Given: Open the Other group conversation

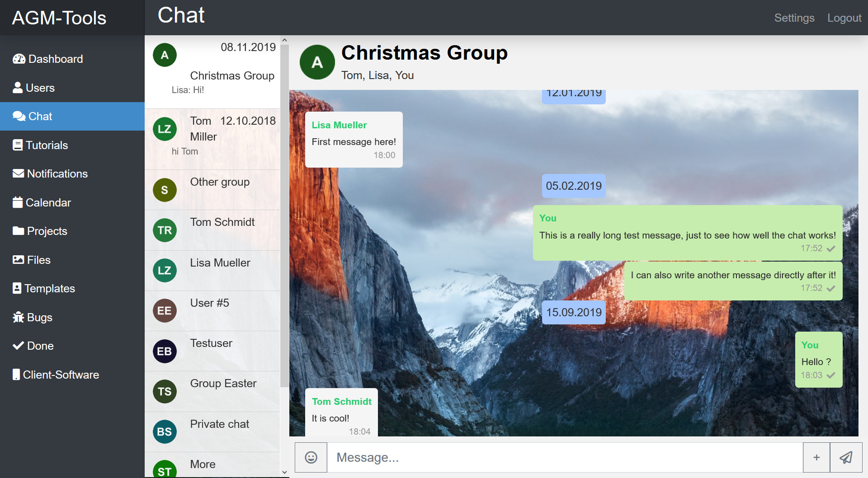Looking at the screenshot, I should pos(212,190).
